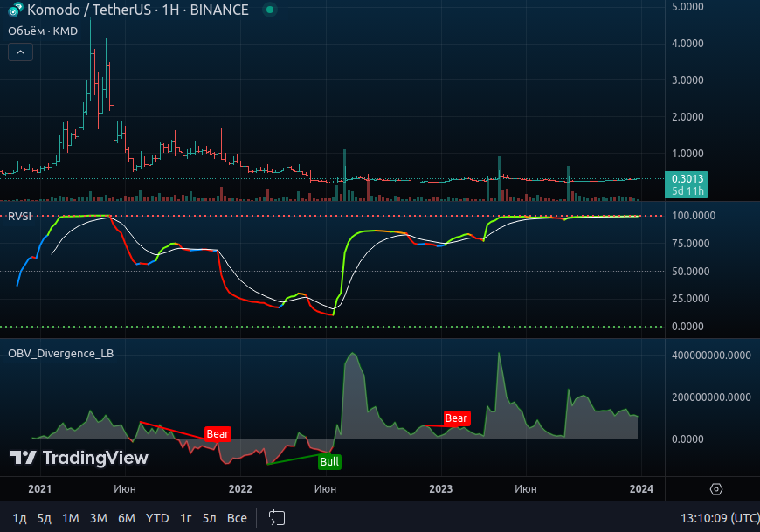This screenshot has width=760, height=532.
Task: Click the 2023 label on time axis
Action: 440,489
